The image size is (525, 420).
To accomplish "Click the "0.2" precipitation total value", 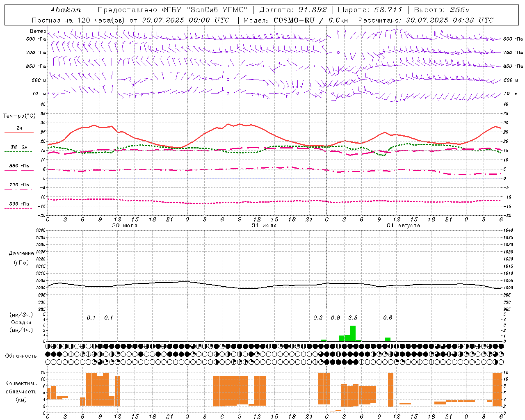I will tap(318, 317).
